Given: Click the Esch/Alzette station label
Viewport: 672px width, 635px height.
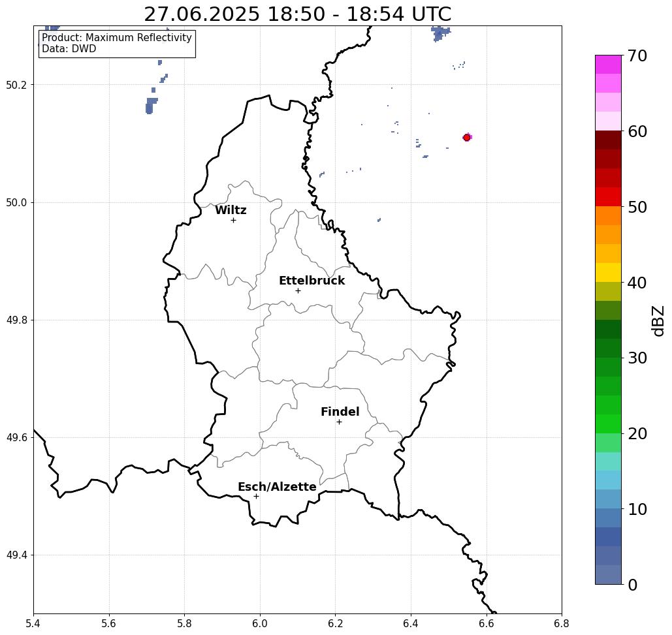Looking at the screenshot, I should [277, 487].
